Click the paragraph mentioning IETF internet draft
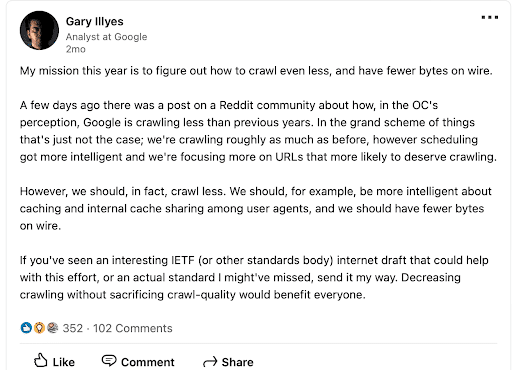Screen dimensions: 512x370 coord(254,277)
